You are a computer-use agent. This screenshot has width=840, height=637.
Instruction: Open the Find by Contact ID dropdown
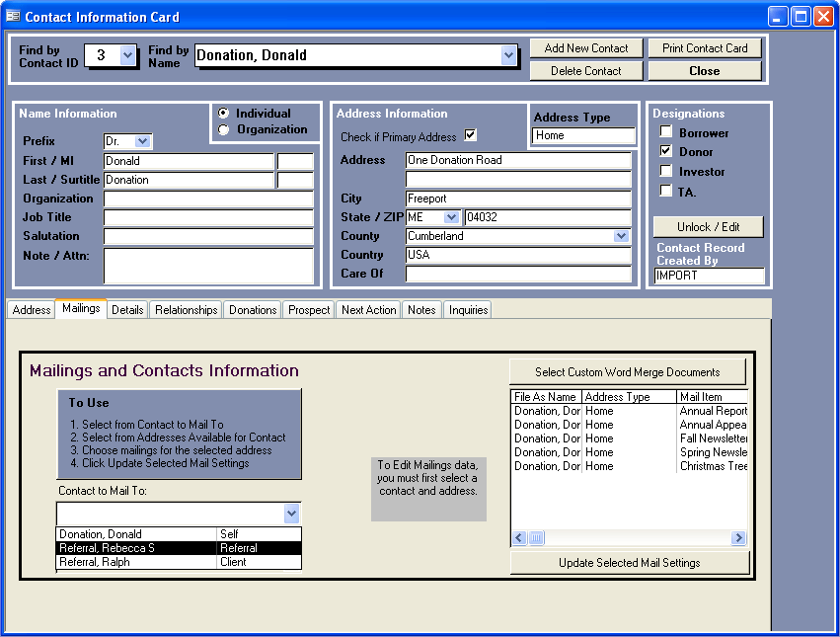point(127,56)
